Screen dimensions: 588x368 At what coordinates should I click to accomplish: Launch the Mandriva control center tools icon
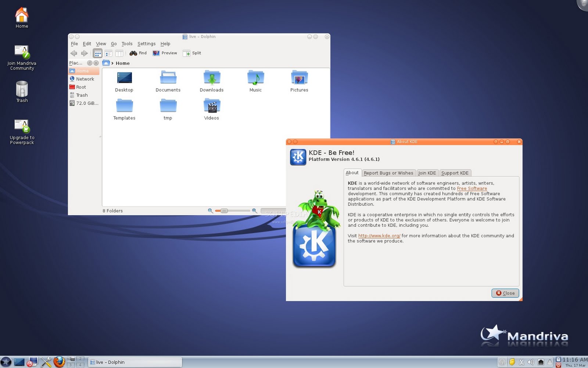pos(46,362)
